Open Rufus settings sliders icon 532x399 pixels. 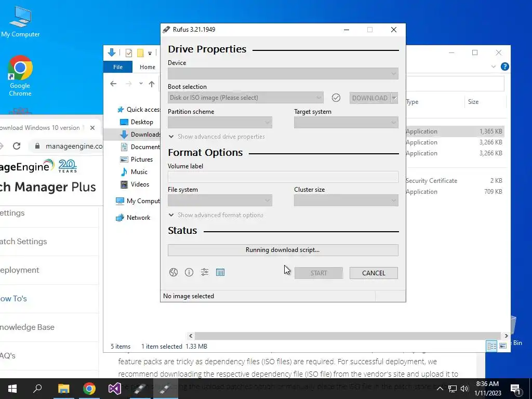tap(205, 272)
